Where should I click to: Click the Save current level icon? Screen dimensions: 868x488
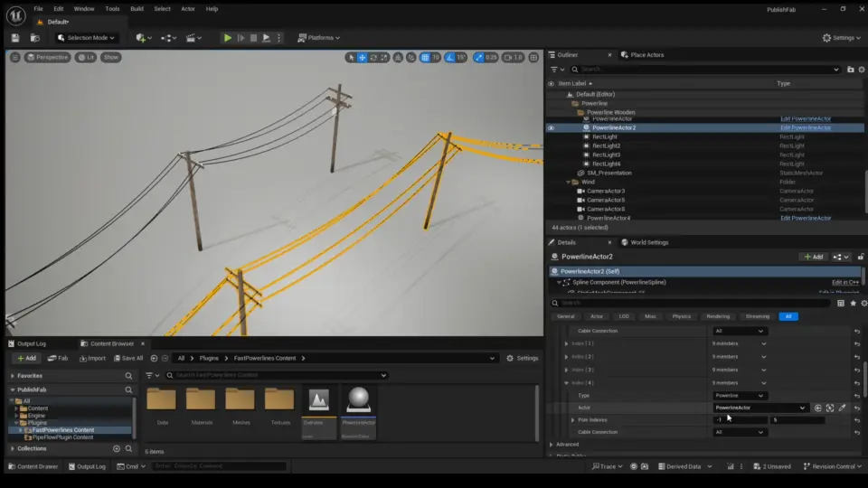point(15,38)
